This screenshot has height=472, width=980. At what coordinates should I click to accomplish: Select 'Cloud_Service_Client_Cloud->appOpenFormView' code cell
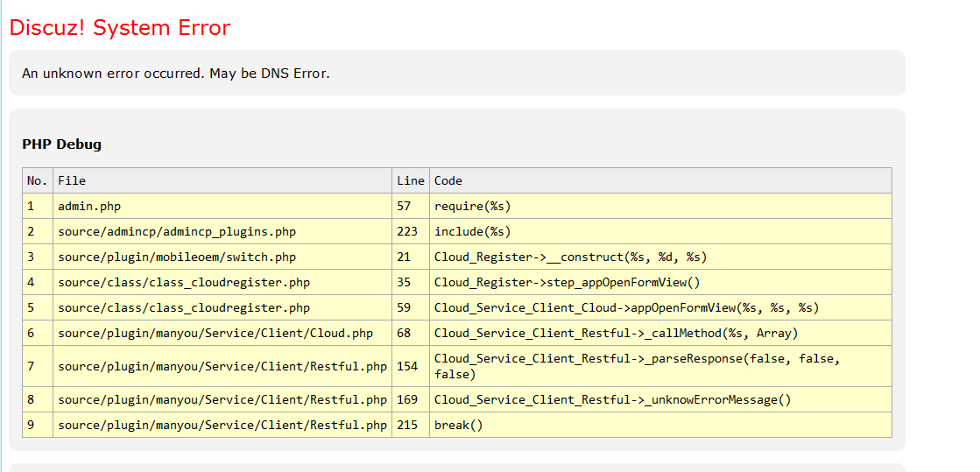click(660, 307)
